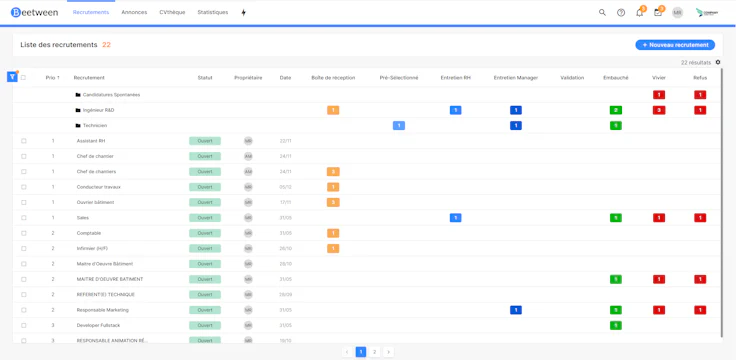This screenshot has height=360, width=736.
Task: Go to the Recrutements tab
Action: 91,13
